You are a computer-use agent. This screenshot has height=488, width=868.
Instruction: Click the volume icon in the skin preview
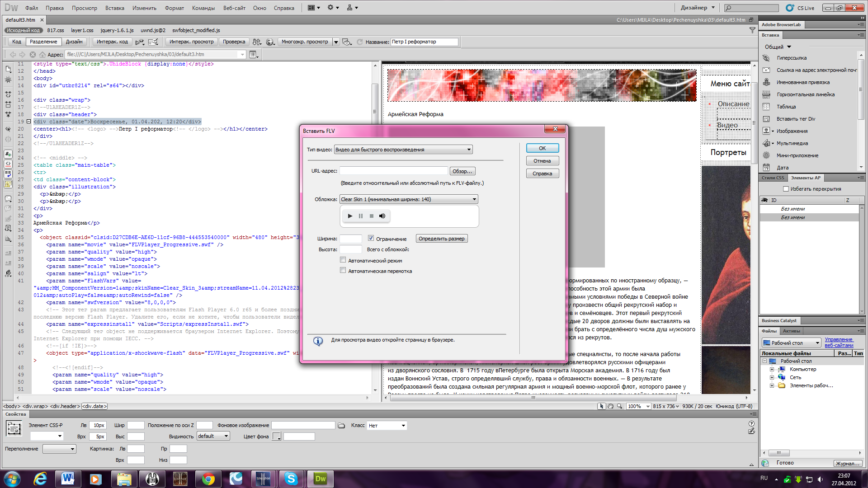tap(382, 216)
